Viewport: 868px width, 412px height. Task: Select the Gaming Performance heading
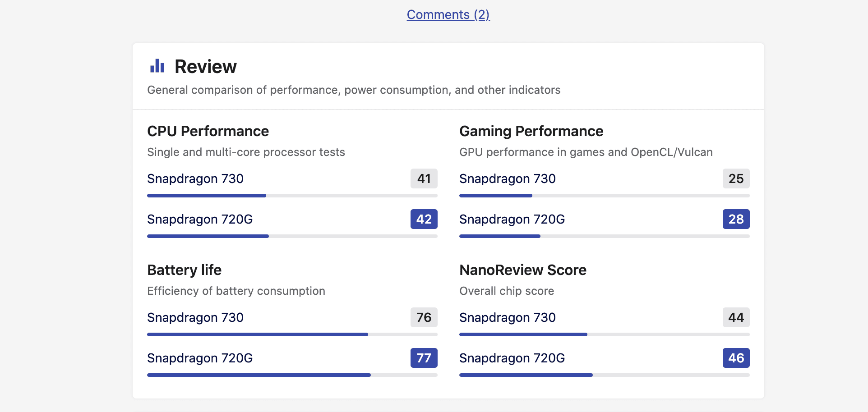[x=531, y=131]
